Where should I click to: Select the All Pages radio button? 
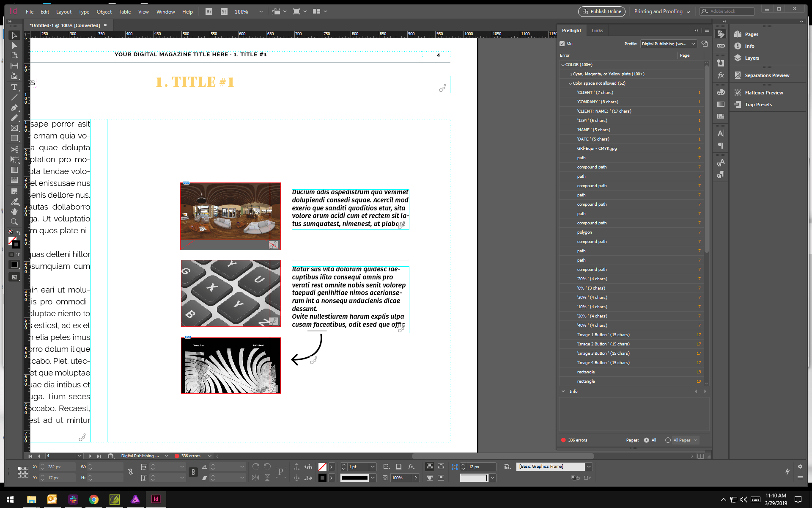coord(668,440)
